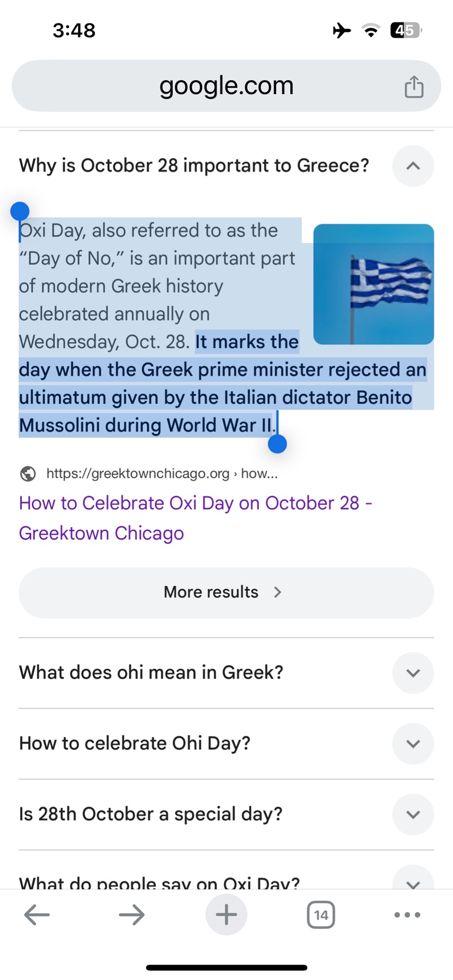Collapse the October 28 question chevron

[413, 166]
